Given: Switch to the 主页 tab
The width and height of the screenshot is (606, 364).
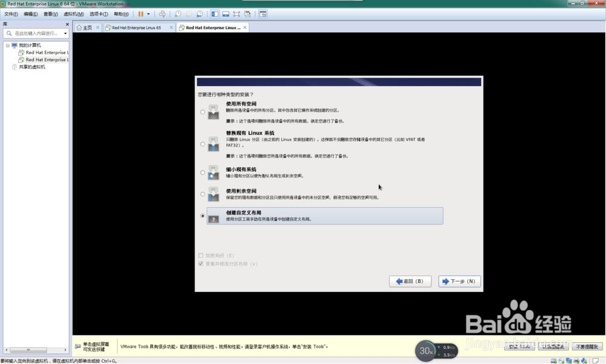Looking at the screenshot, I should (x=87, y=27).
